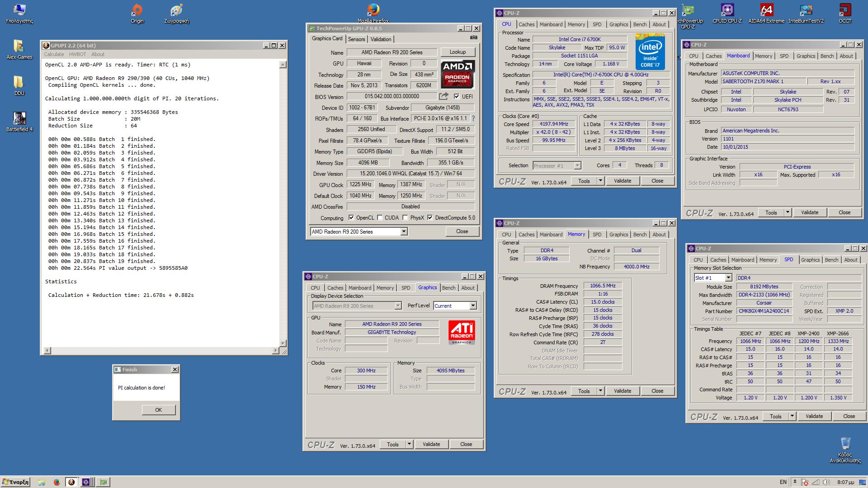Click the BIOS export share icon in GPU-Z
Image resolution: width=868 pixels, height=488 pixels.
(443, 96)
